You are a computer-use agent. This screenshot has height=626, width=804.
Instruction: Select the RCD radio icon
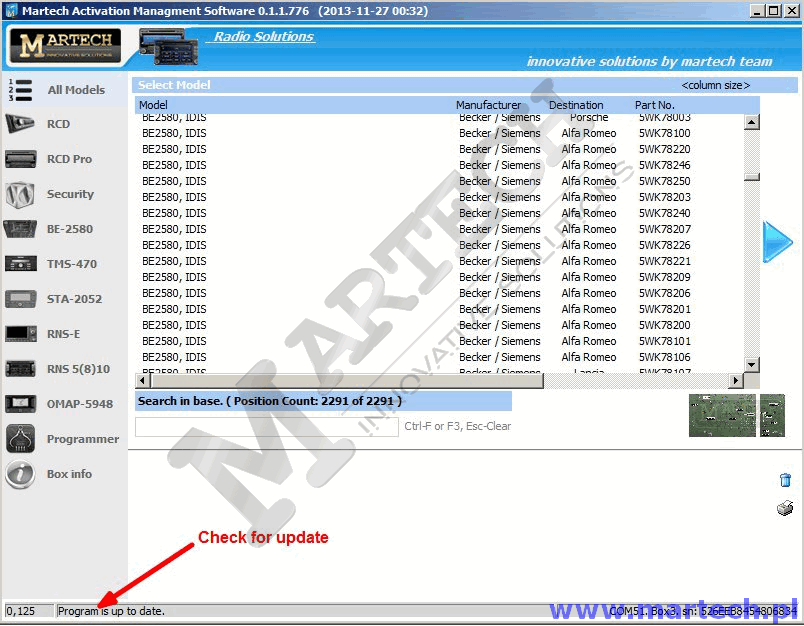click(x=20, y=124)
